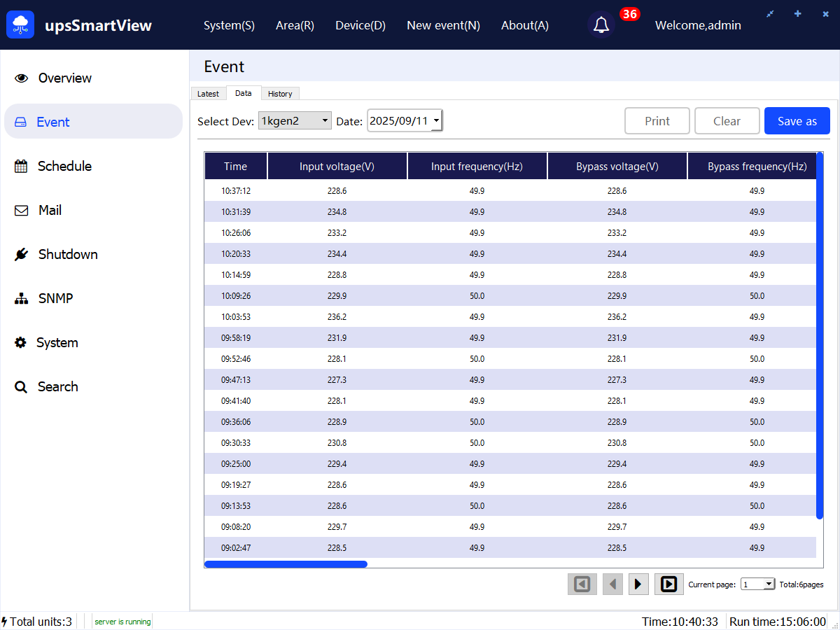Go to the last page of data
This screenshot has width=840, height=630.
tap(668, 584)
